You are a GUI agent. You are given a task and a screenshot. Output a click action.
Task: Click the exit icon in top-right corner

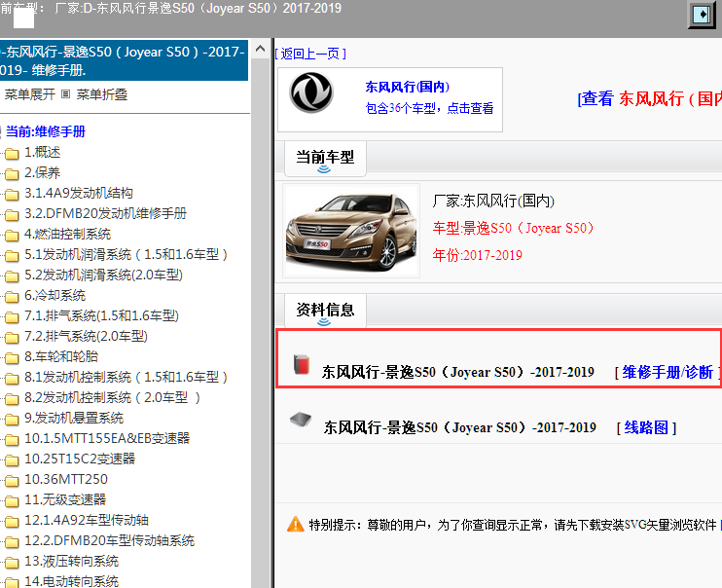click(x=702, y=15)
